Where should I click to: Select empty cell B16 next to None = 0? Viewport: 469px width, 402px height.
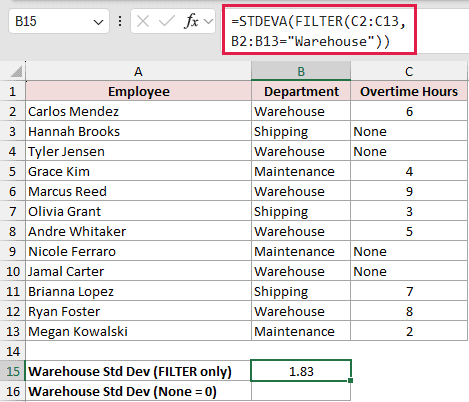[x=301, y=391]
